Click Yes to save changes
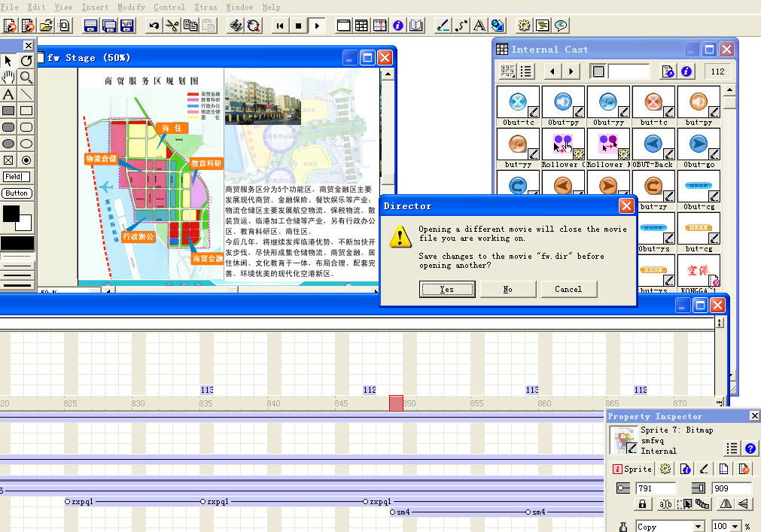This screenshot has height=532, width=761. coord(447,289)
